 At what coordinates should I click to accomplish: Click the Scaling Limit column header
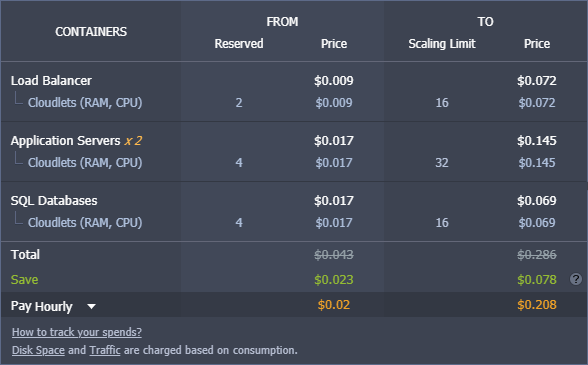442,44
